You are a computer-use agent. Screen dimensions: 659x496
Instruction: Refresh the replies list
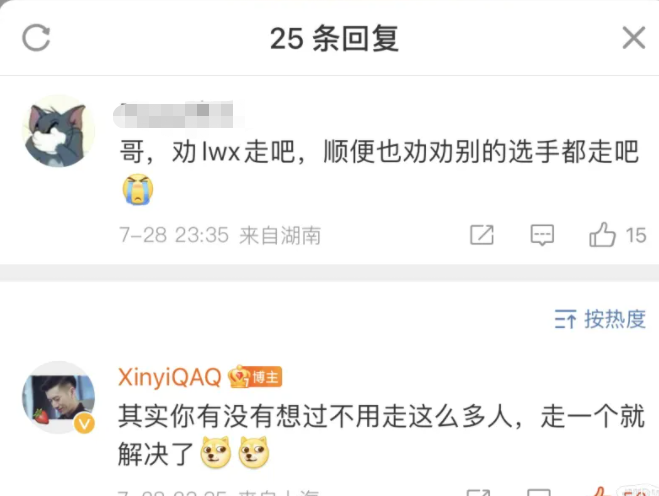point(36,38)
